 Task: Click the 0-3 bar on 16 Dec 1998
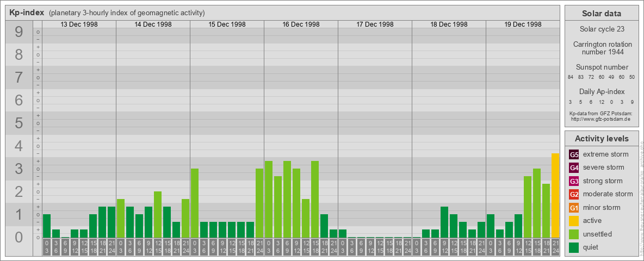(x=269, y=199)
